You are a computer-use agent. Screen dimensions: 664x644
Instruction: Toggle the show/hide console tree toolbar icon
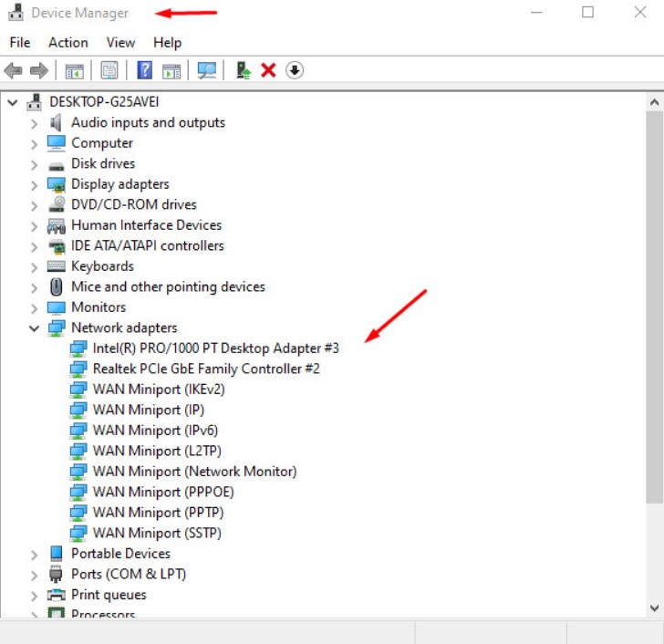[x=75, y=71]
